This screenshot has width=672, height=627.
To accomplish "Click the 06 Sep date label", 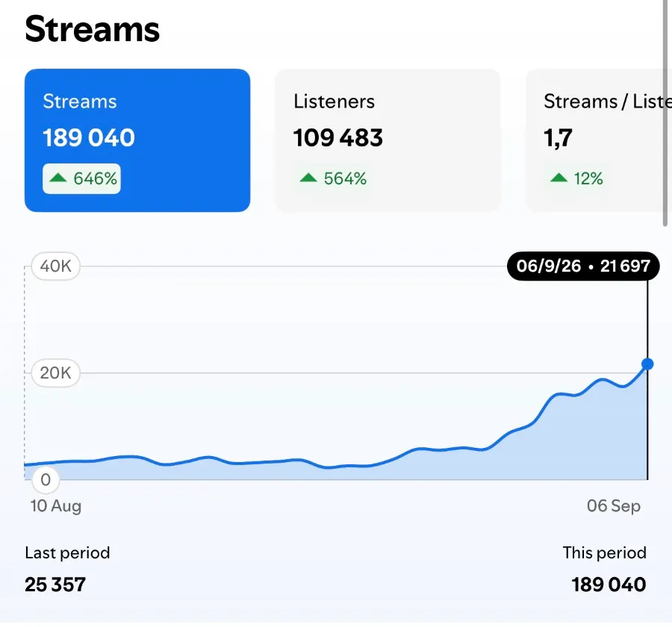I will (613, 506).
